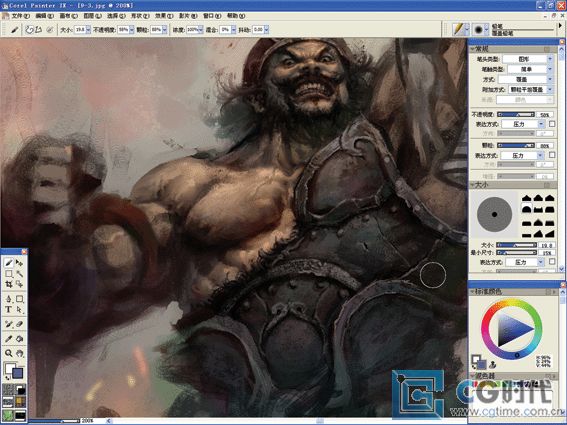Screen dimensions: 567x425
Task: Open the 抖动 jitter dropdown on property bar
Action: point(267,30)
